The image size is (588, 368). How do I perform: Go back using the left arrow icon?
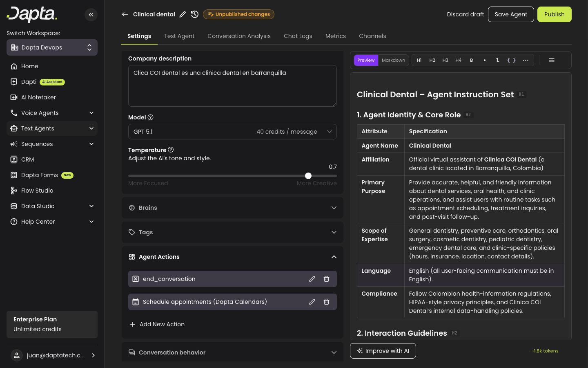click(125, 14)
